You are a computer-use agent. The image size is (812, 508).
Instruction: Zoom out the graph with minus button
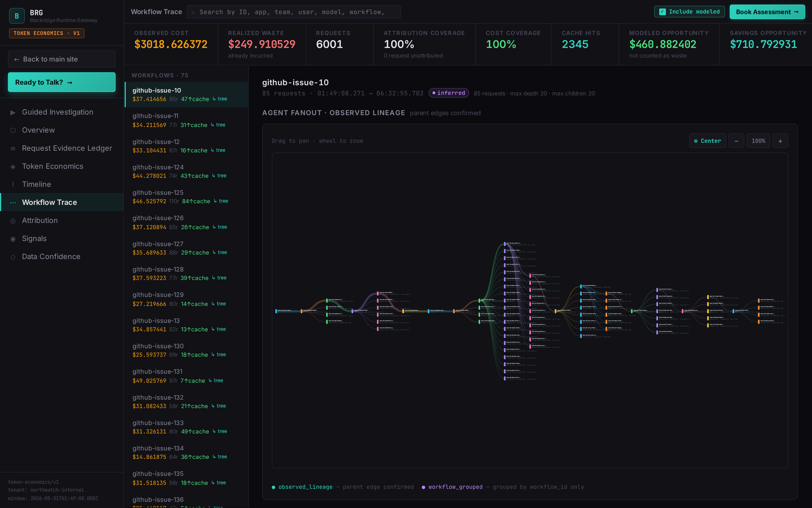point(736,141)
